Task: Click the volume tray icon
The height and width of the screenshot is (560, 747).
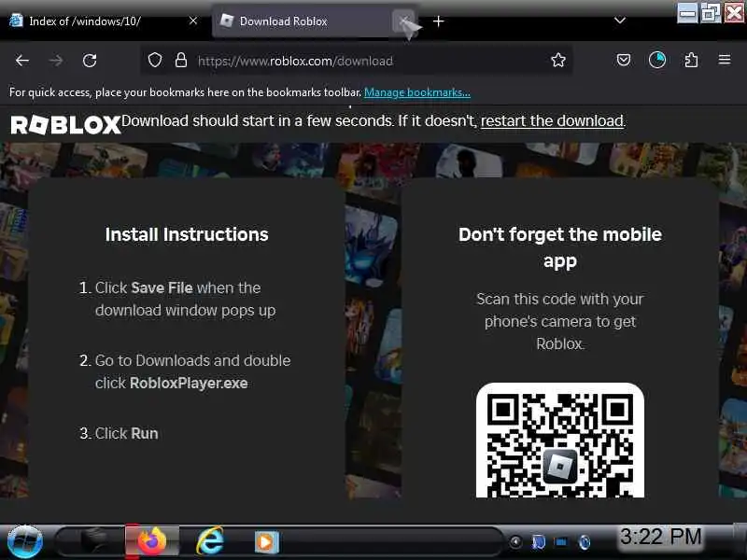Action: pyautogui.click(x=585, y=542)
